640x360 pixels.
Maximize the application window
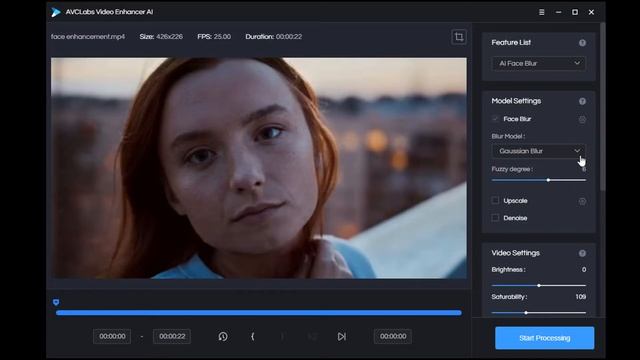pyautogui.click(x=575, y=12)
